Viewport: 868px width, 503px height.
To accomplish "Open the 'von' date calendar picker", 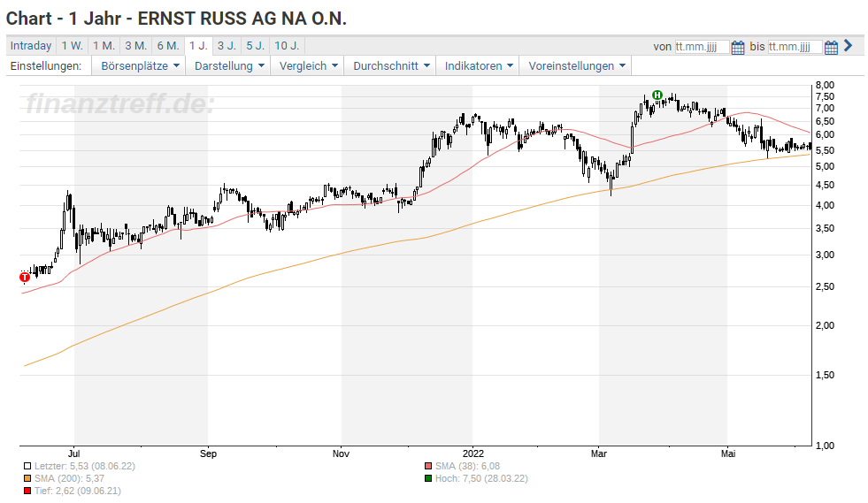I will [737, 47].
